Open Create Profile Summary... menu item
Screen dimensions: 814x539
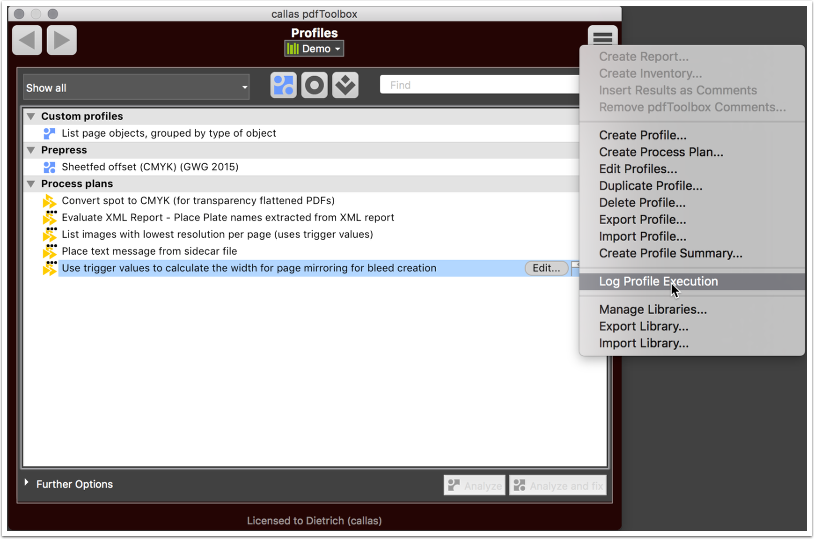click(x=670, y=253)
